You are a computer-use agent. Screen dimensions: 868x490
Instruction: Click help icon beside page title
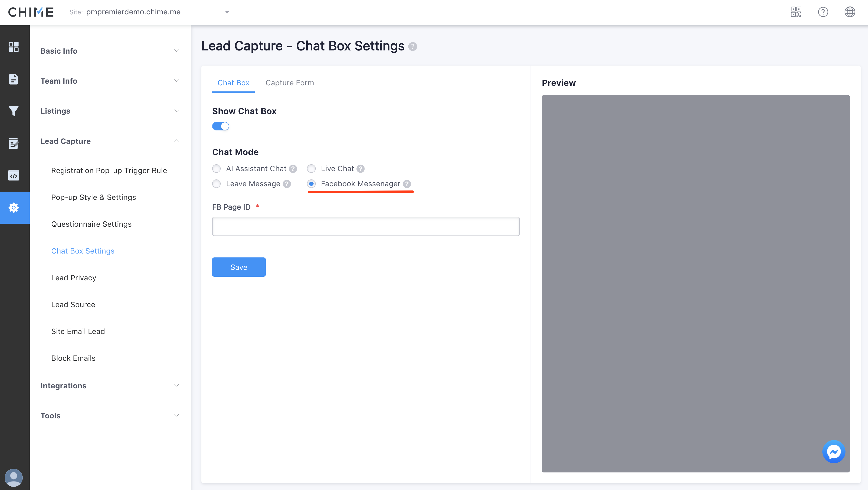(413, 47)
